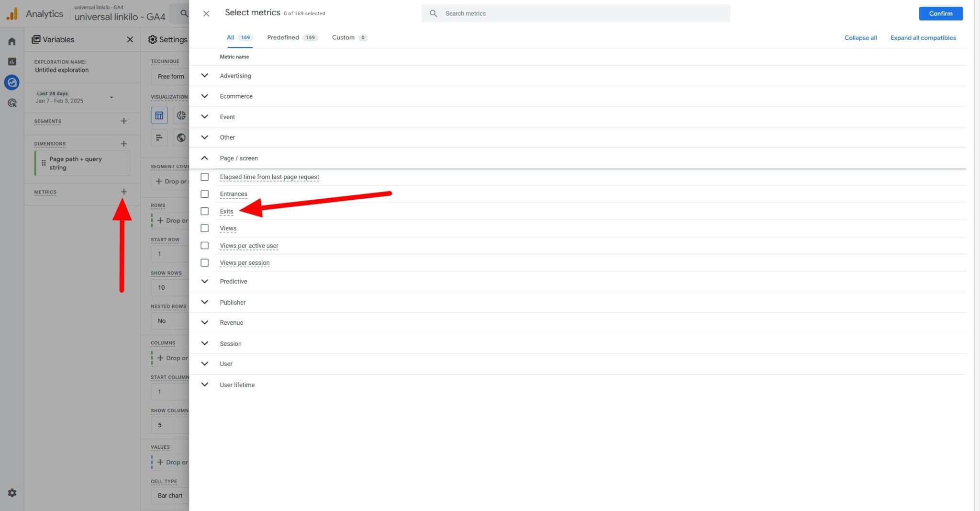Collapse the Page / screen category
Screen dimensions: 980x511
[x=205, y=158]
